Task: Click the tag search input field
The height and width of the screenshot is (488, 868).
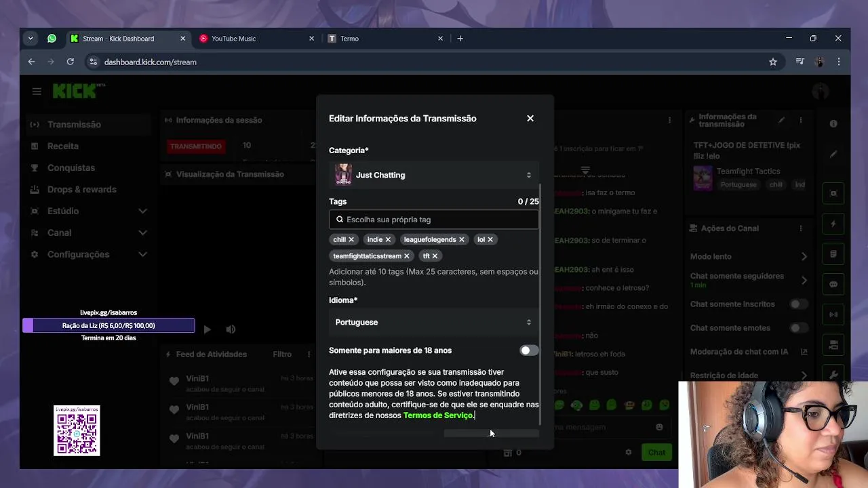Action: 434,220
